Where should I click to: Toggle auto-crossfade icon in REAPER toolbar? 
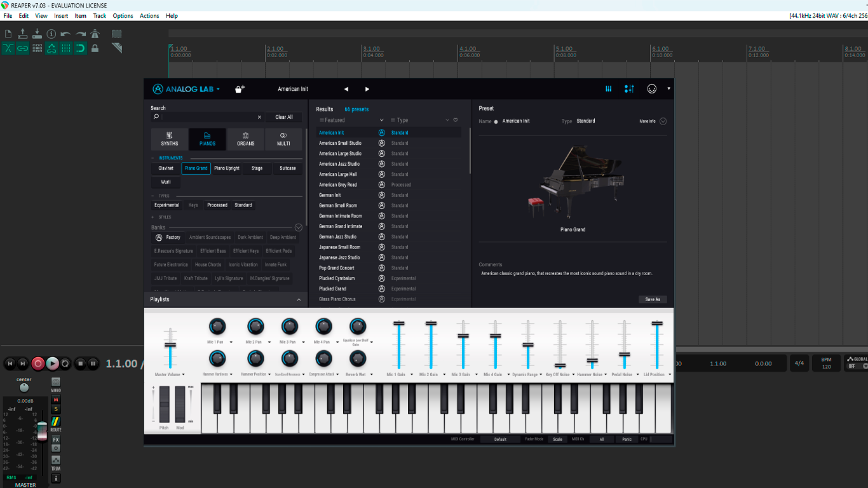pos(8,48)
